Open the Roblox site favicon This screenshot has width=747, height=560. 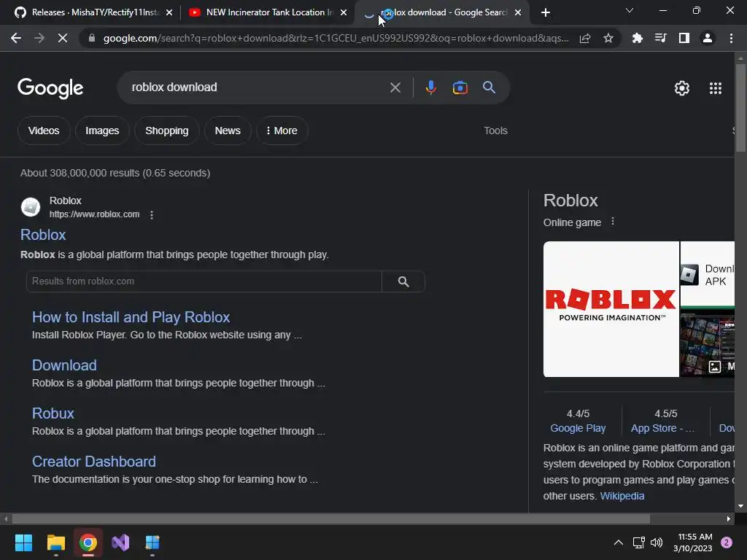pos(31,207)
